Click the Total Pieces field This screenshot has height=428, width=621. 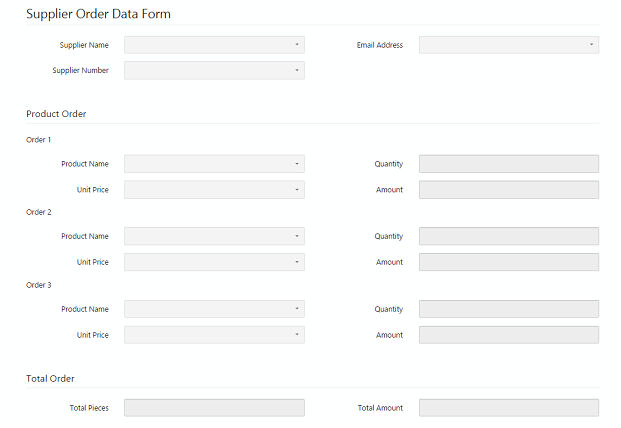(214, 408)
